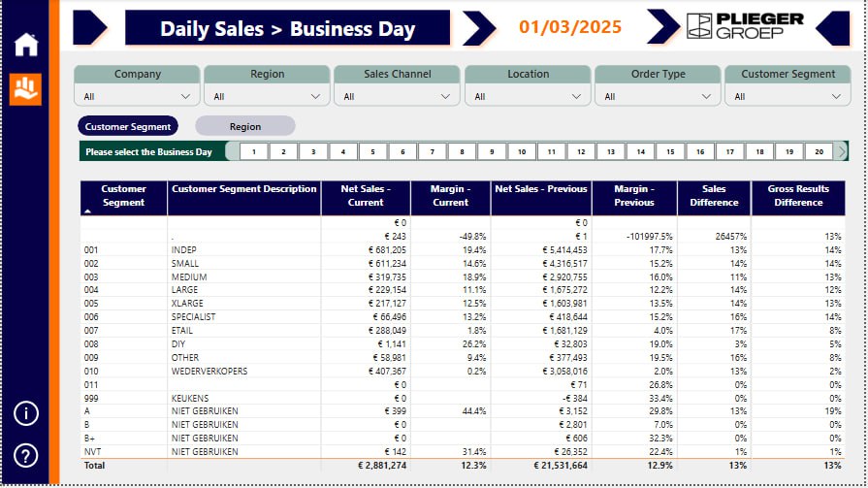Select business day 1
This screenshot has width=868, height=488.
[x=254, y=151]
